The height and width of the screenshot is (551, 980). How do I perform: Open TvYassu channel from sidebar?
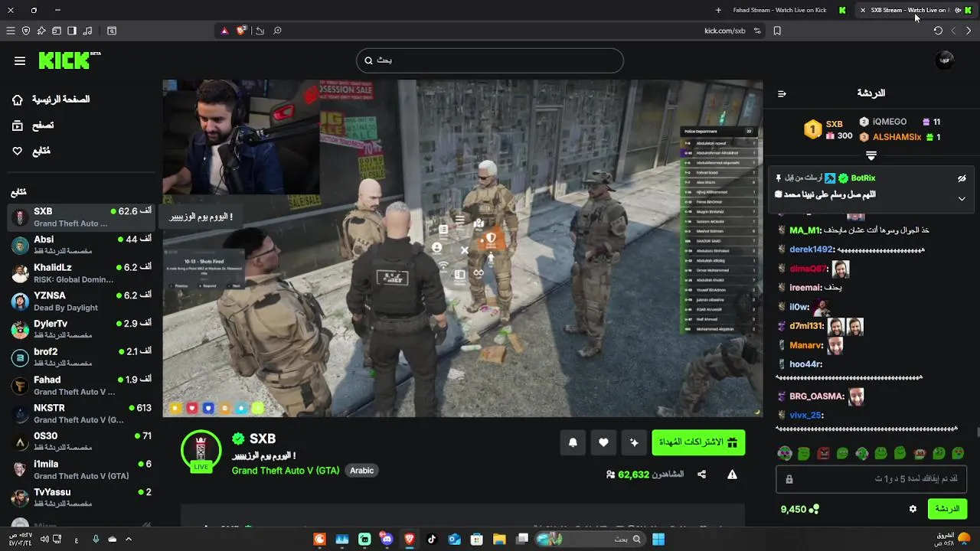point(81,497)
